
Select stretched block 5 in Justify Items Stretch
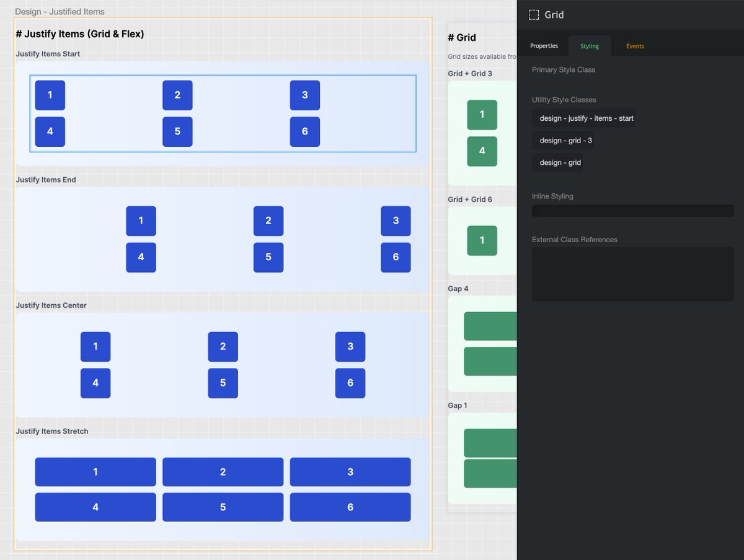[x=223, y=507]
